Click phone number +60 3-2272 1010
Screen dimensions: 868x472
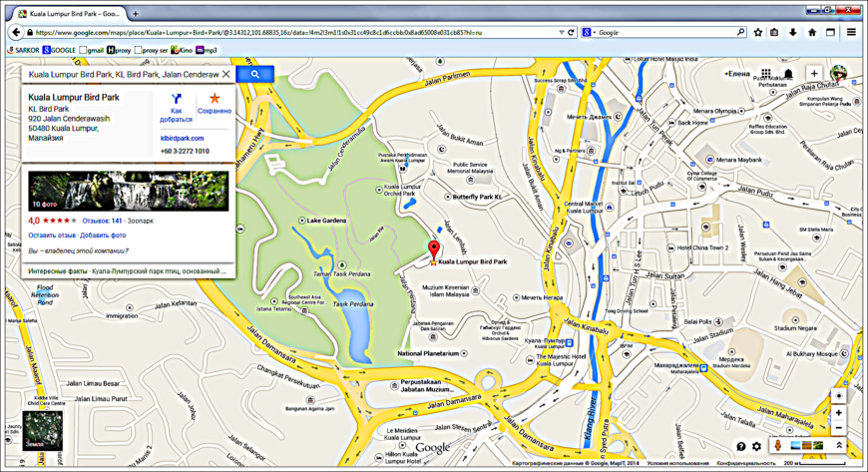tap(185, 151)
